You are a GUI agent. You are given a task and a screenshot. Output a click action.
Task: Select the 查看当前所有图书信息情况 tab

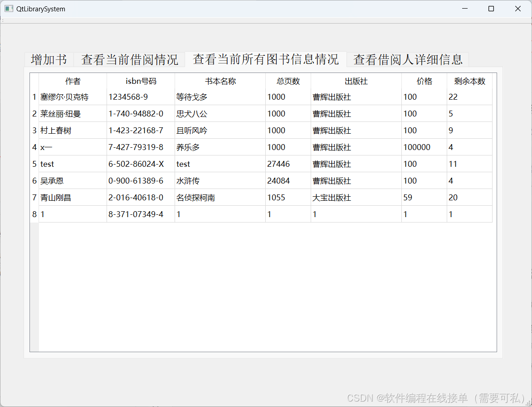(266, 59)
